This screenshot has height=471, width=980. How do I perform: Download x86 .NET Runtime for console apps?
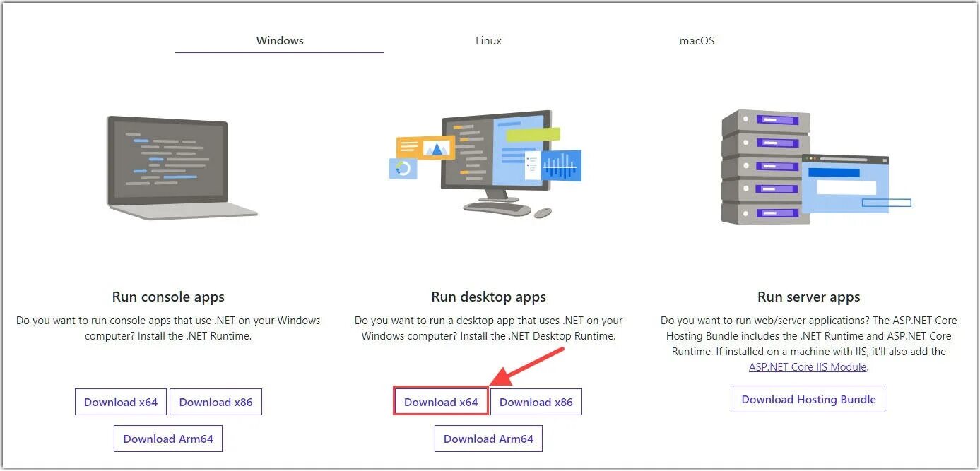tap(216, 401)
